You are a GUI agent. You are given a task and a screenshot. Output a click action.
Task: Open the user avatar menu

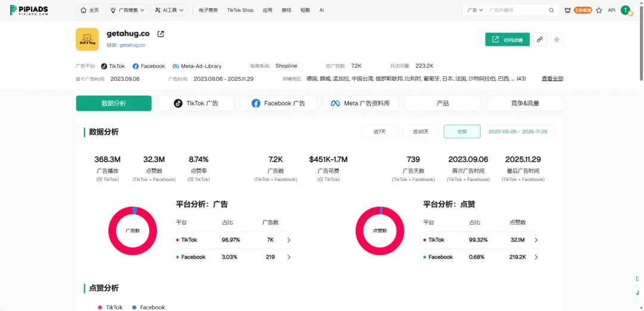(625, 10)
